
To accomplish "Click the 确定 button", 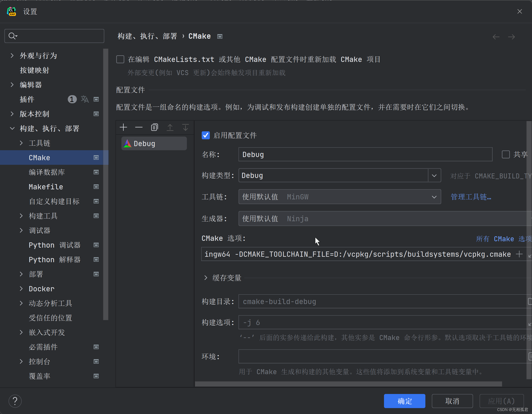I will (x=404, y=401).
